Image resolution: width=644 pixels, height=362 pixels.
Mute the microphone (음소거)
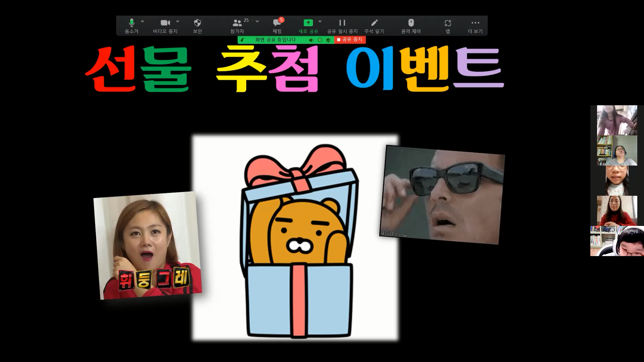(131, 26)
